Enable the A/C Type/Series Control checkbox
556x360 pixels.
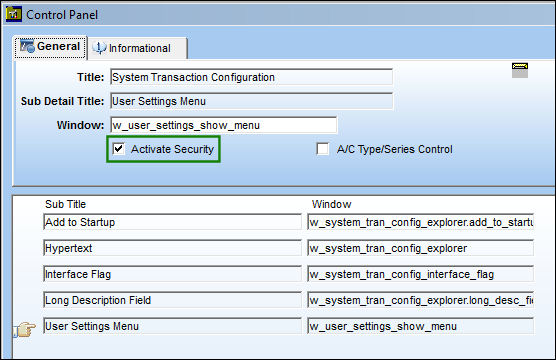(323, 149)
